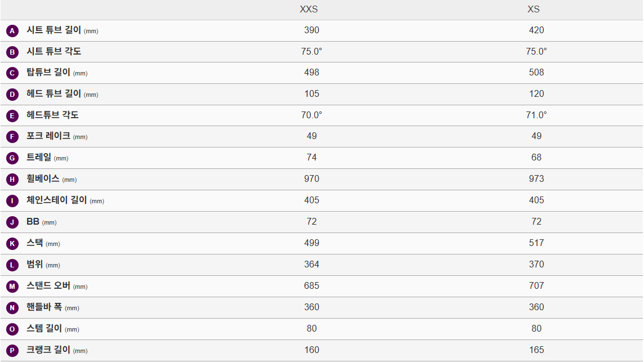The height and width of the screenshot is (362, 644).
Task: Click the I chainstay length badge
Action: 12,201
